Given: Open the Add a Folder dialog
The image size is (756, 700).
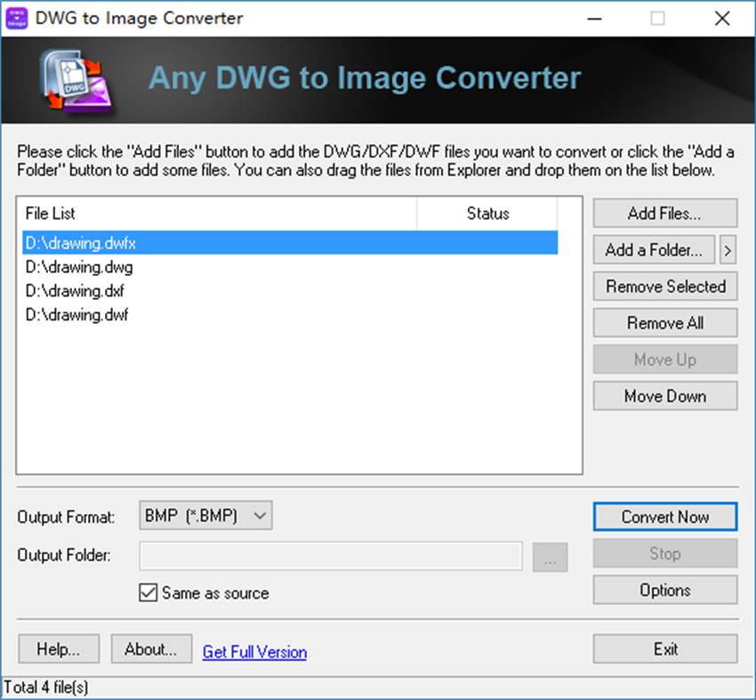Looking at the screenshot, I should 654,250.
